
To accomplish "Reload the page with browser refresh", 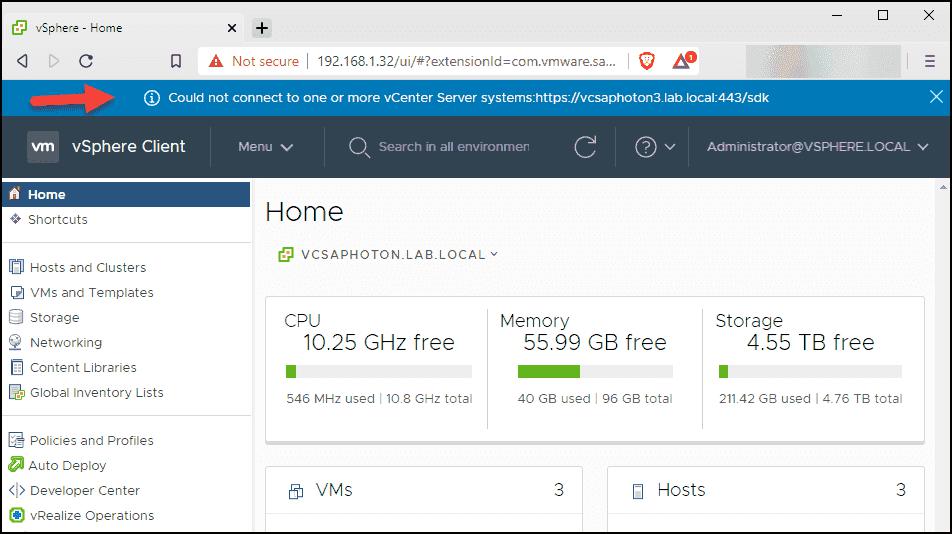I will pyautogui.click(x=86, y=61).
